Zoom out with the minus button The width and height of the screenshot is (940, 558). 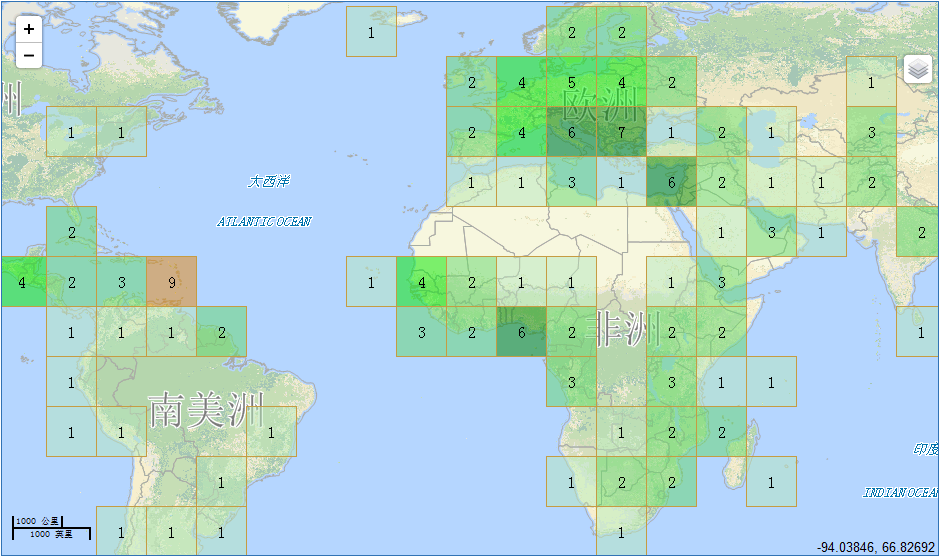[x=29, y=56]
